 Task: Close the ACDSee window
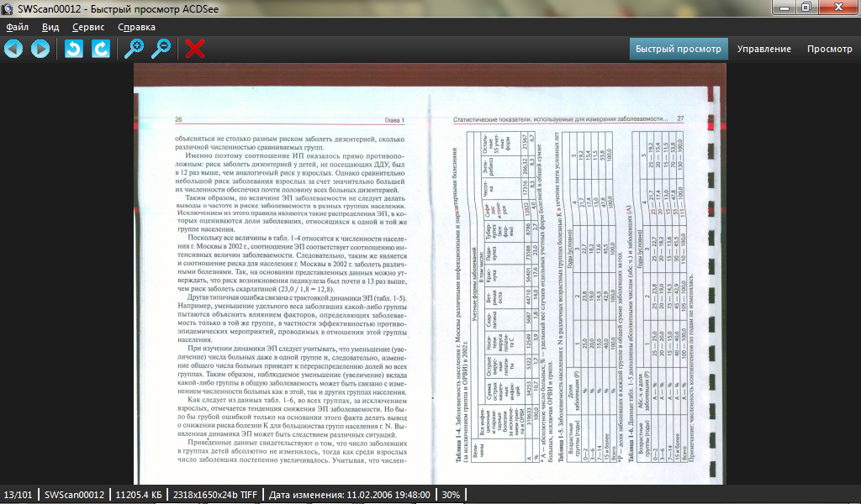838,7
